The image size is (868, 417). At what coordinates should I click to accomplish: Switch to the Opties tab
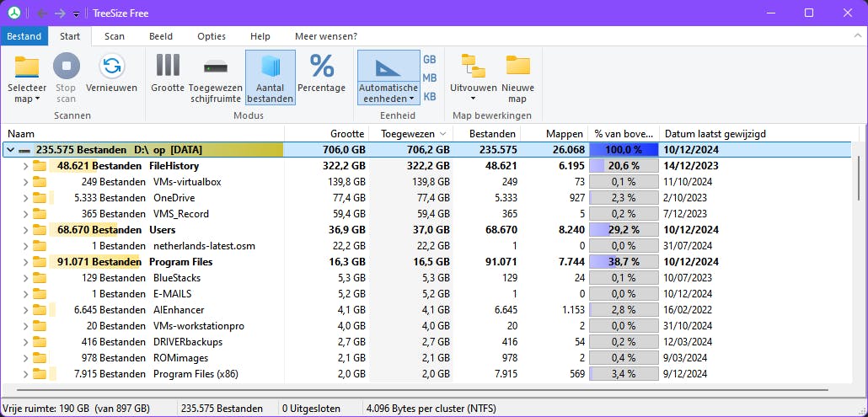(x=212, y=36)
